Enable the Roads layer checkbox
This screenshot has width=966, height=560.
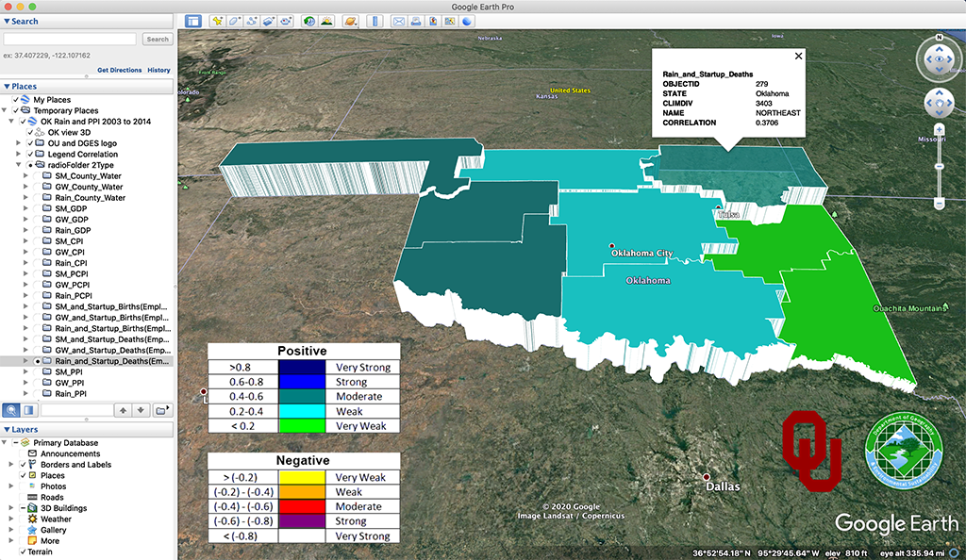(24, 497)
